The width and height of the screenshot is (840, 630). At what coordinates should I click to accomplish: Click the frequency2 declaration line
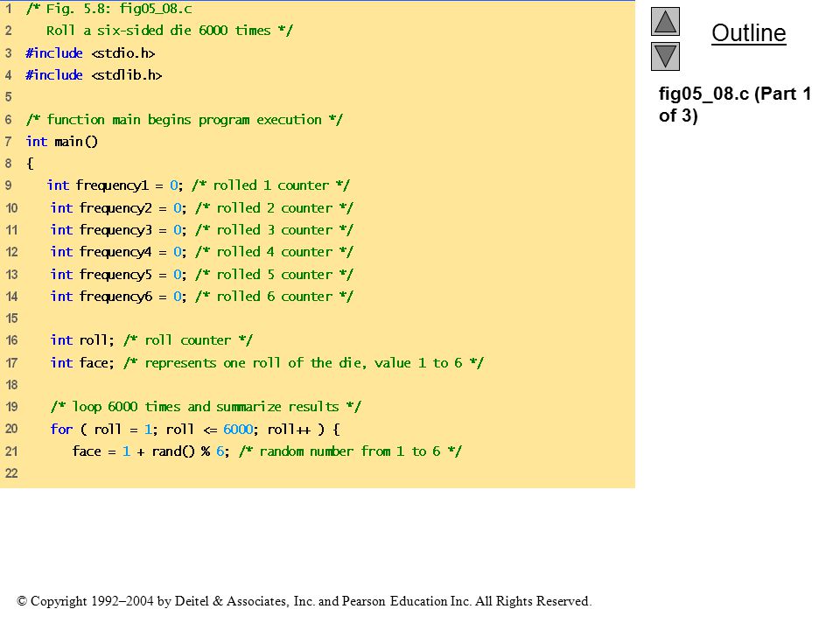click(x=202, y=208)
